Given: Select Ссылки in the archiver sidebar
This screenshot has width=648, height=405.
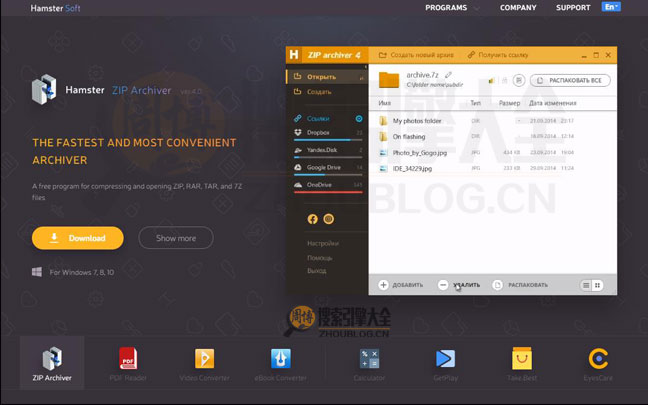Looking at the screenshot, I should [318, 119].
